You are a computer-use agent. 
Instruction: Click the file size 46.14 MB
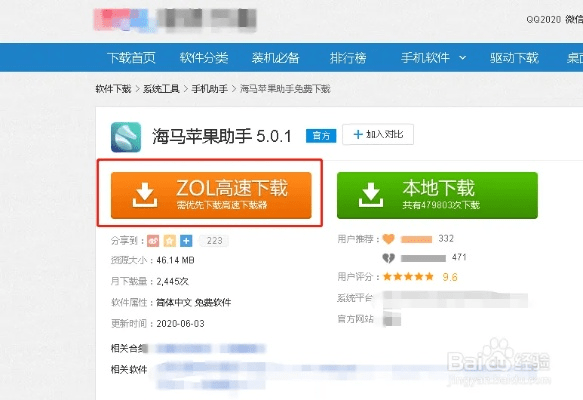pyautogui.click(x=175, y=260)
